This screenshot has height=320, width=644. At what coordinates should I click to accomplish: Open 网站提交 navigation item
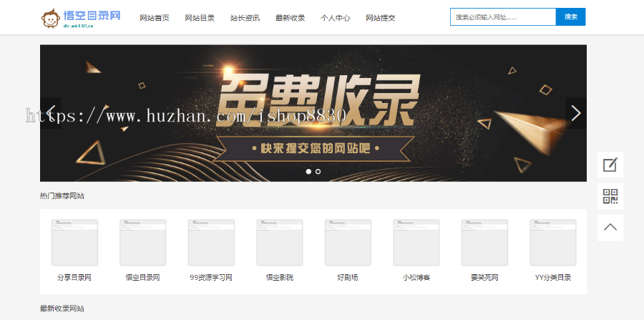pos(381,18)
